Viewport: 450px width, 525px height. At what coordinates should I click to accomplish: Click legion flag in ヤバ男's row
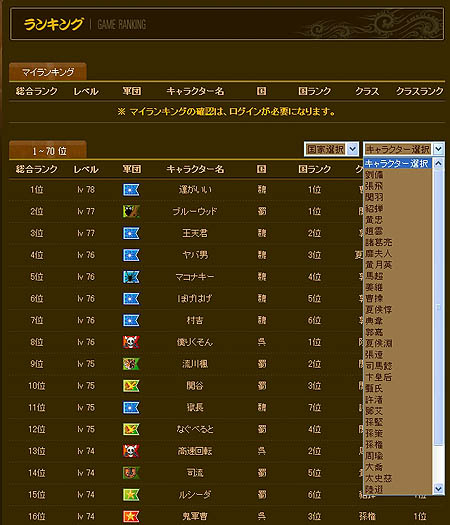(x=131, y=255)
